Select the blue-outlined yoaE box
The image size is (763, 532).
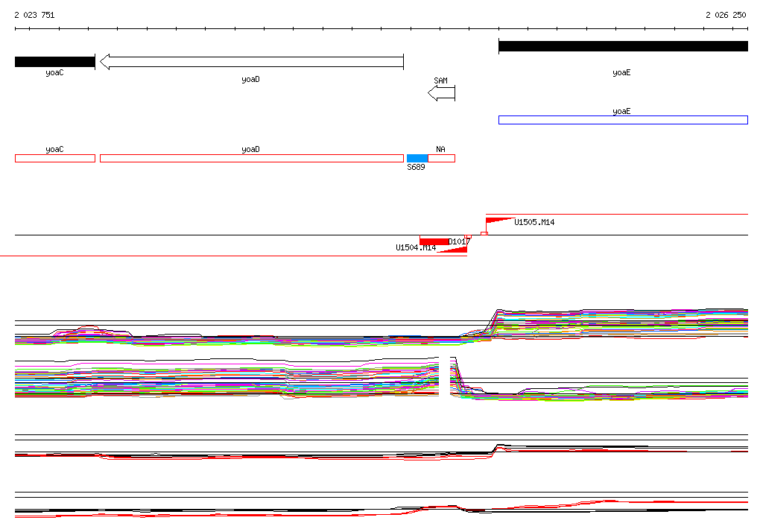[x=623, y=120]
